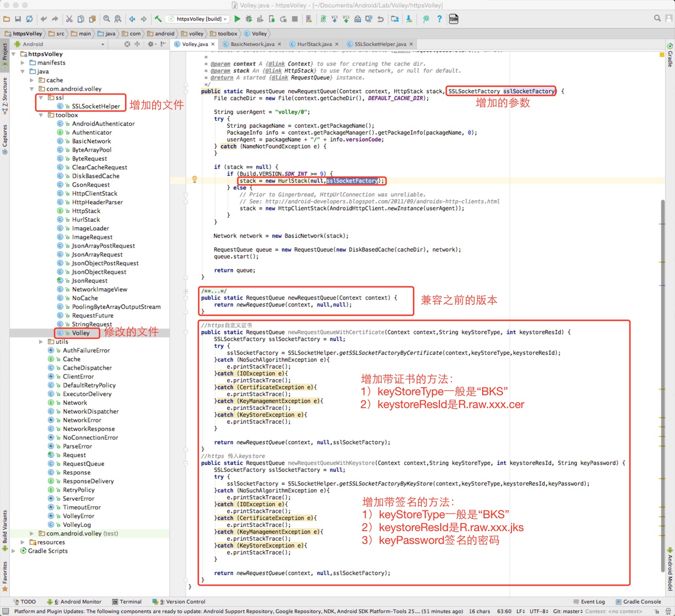Expand the resources folder
The height and width of the screenshot is (616, 675).
22,543
